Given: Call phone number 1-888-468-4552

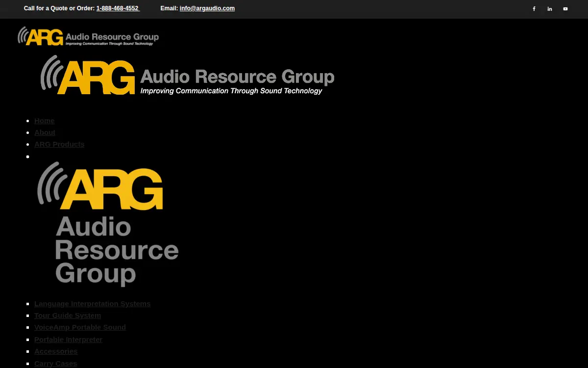Looking at the screenshot, I should 118,8.
